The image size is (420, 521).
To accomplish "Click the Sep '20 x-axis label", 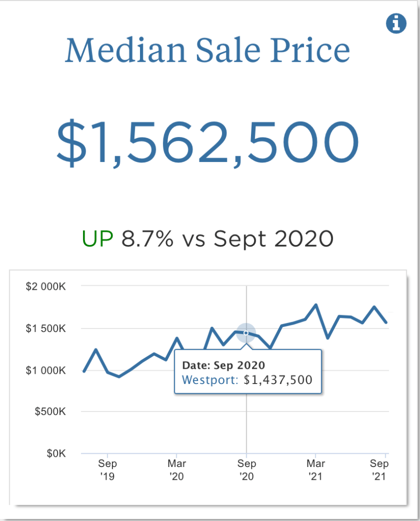I will pyautogui.click(x=246, y=470).
